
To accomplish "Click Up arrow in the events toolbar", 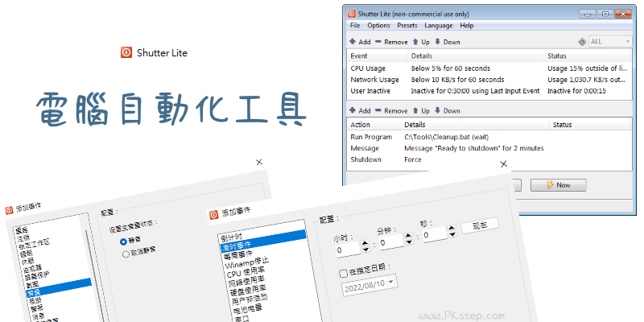I will [421, 42].
